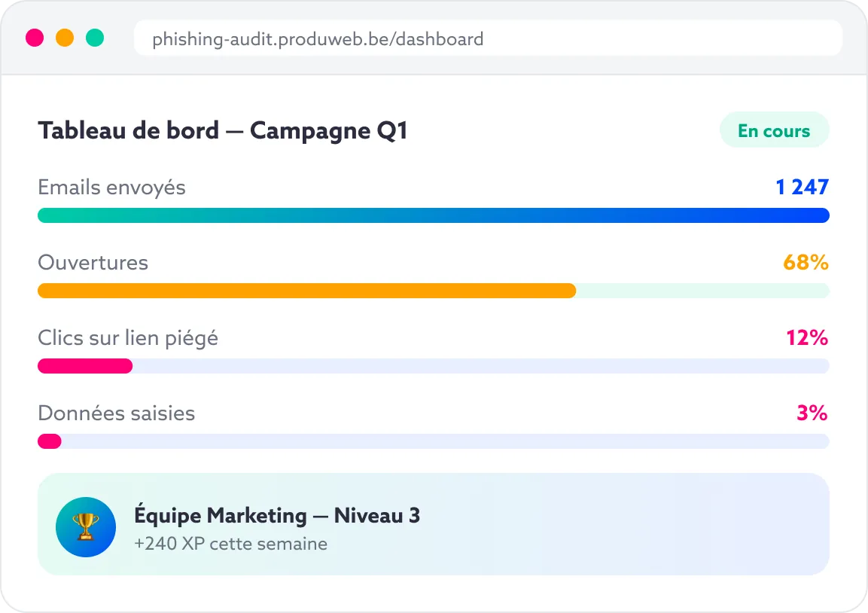
Task: Click the dashboard URL in the address bar
Action: pyautogui.click(x=317, y=38)
